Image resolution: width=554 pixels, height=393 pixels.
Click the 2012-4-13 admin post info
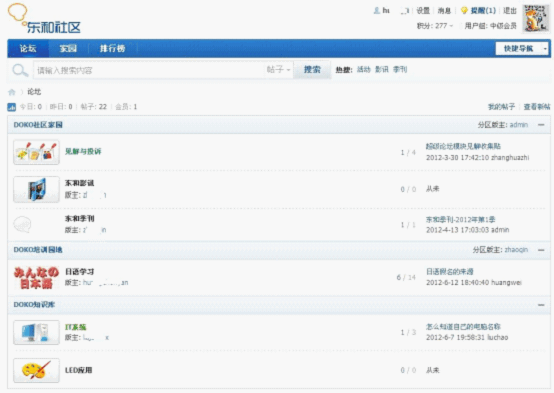(467, 230)
